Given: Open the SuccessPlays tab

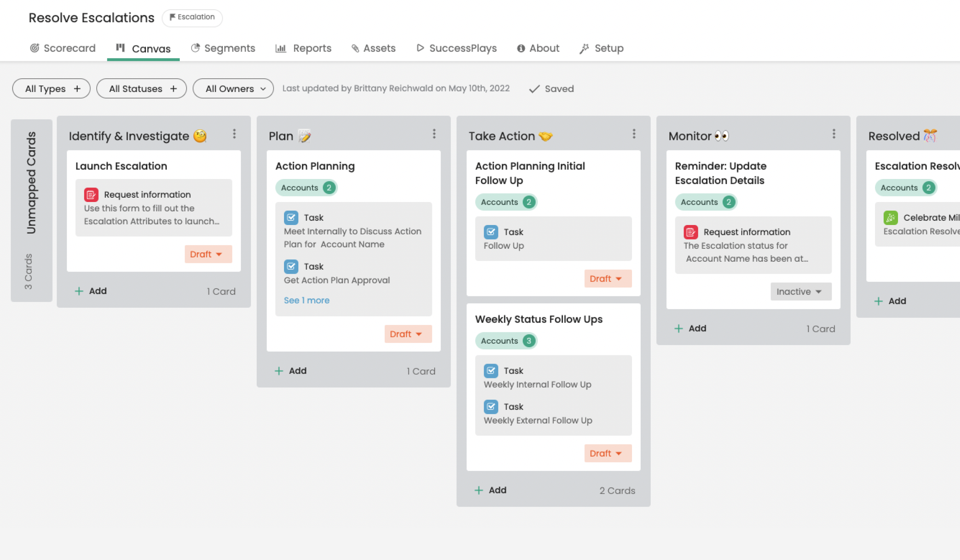Looking at the screenshot, I should pyautogui.click(x=456, y=48).
